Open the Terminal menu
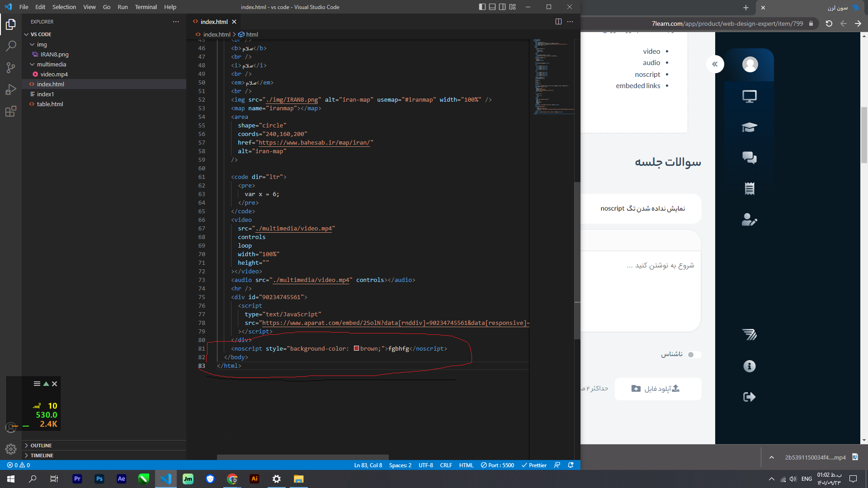The image size is (868, 488). (146, 7)
